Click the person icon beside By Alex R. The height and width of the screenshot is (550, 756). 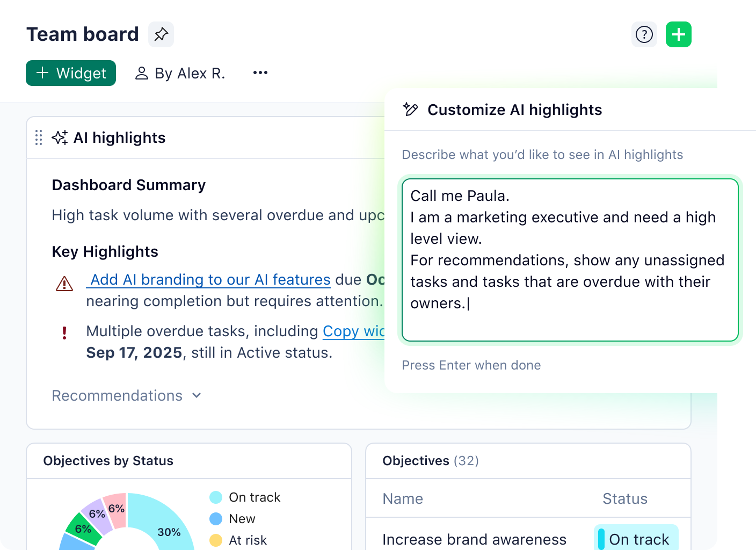pyautogui.click(x=141, y=73)
